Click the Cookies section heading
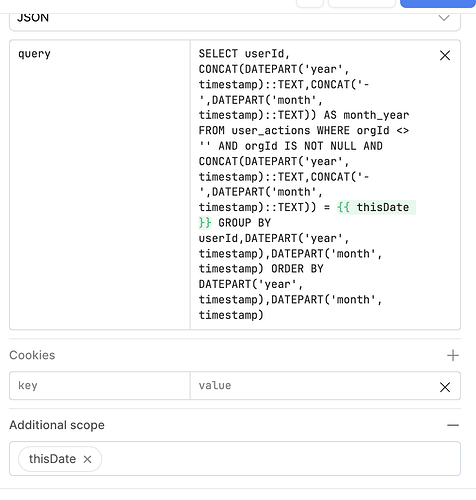This screenshot has height=500, width=476. point(32,355)
